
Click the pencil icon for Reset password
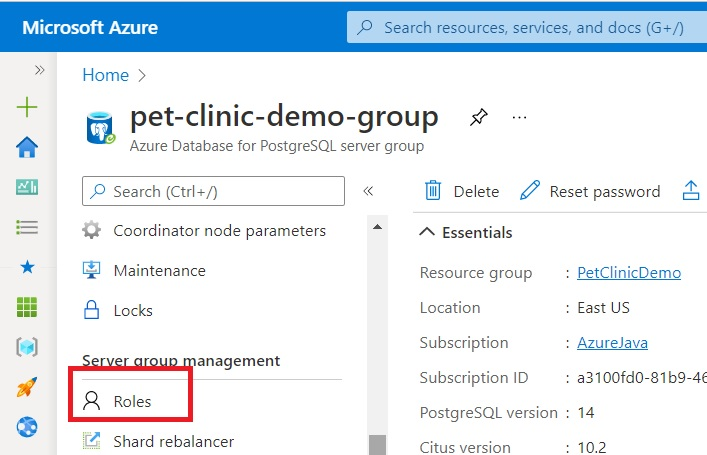pos(530,190)
